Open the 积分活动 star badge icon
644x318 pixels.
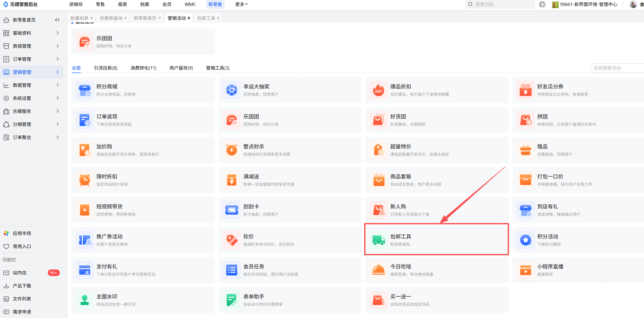pos(525,240)
